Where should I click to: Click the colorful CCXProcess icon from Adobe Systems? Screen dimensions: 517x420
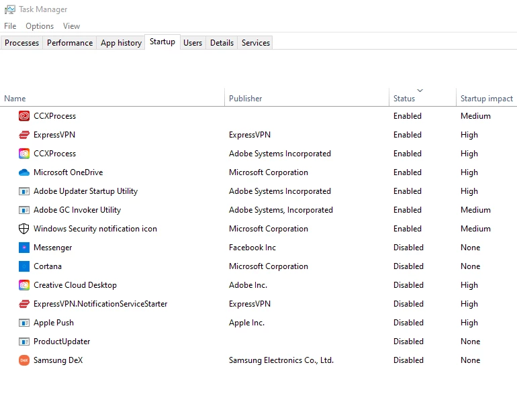click(x=24, y=154)
